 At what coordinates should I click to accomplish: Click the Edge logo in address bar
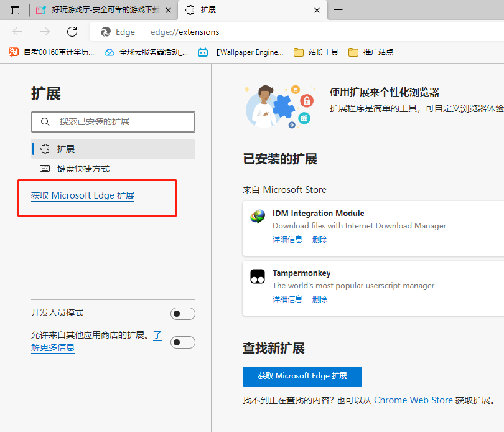(105, 32)
